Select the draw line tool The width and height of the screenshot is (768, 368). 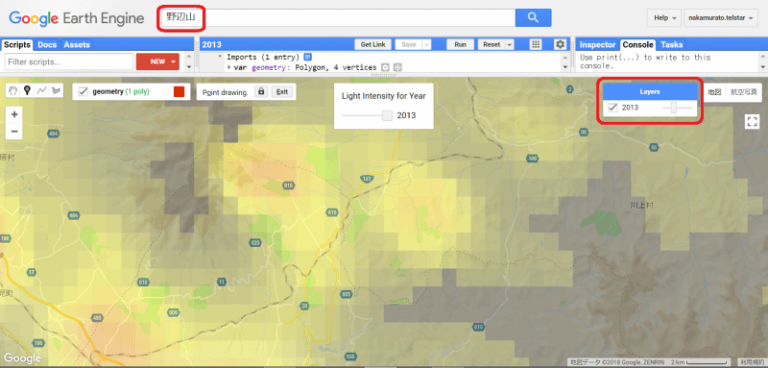[42, 90]
